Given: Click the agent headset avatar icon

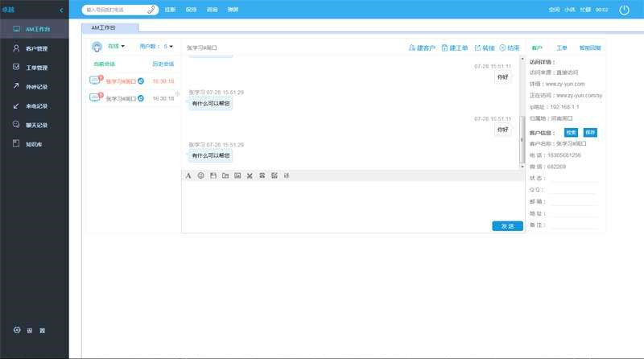Looking at the screenshot, I should click(97, 47).
